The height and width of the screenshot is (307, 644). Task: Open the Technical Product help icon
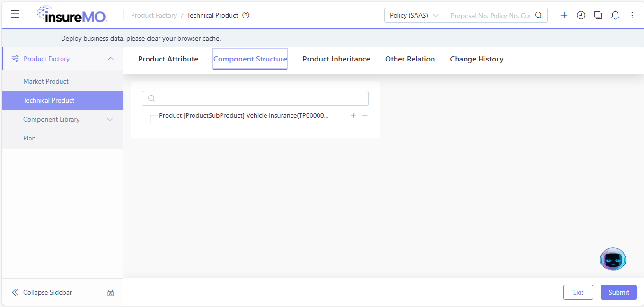pyautogui.click(x=246, y=15)
